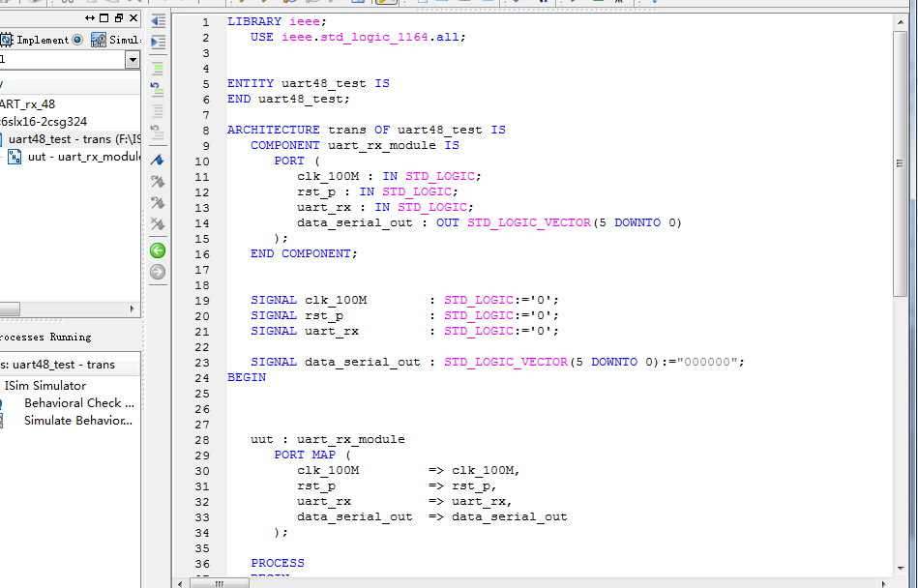
Task: Uncomment lines using the green undo-lines icon
Action: tap(157, 90)
